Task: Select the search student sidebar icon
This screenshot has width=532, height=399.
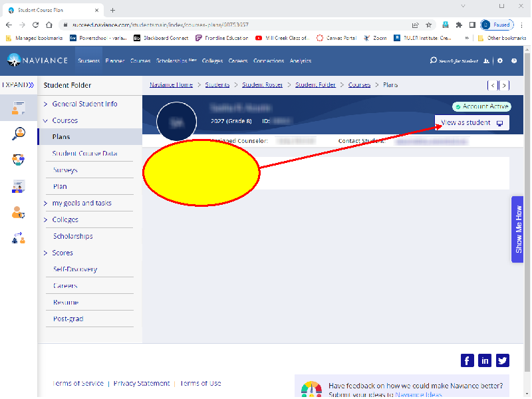Action: pos(19,134)
